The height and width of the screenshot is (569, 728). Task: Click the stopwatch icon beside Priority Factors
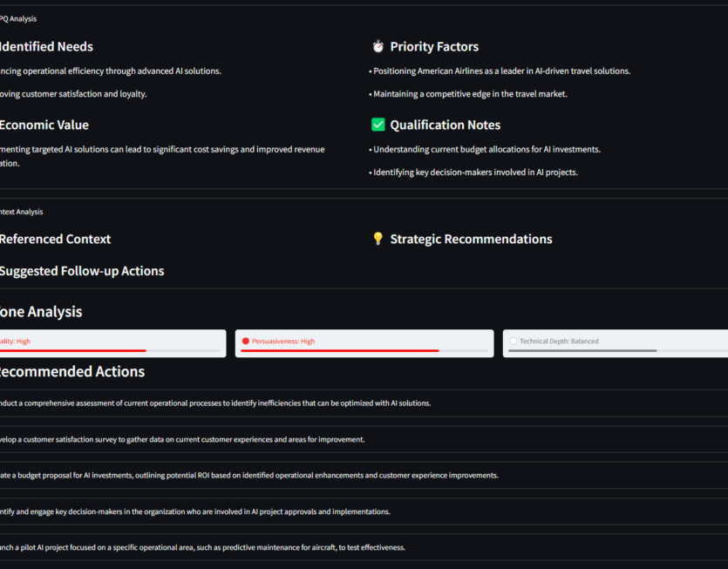click(x=378, y=47)
